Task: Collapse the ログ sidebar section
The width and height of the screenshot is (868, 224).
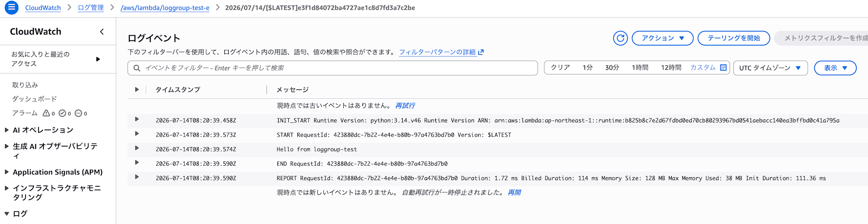Action: pos(7,214)
